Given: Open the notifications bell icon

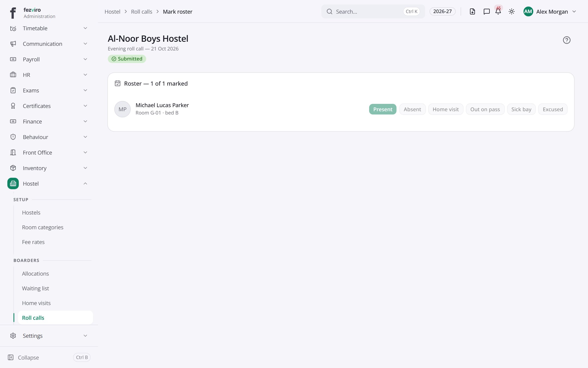Looking at the screenshot, I should [498, 12].
